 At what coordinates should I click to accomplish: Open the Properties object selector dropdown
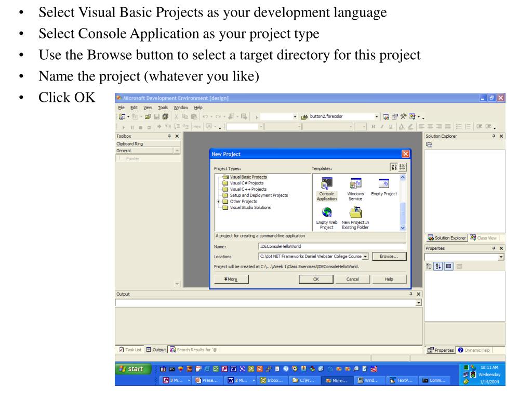(501, 257)
